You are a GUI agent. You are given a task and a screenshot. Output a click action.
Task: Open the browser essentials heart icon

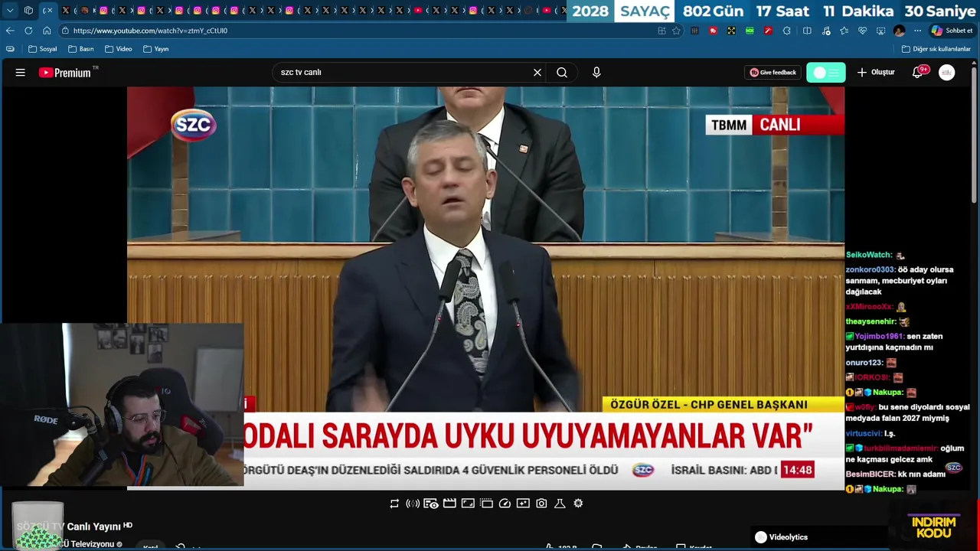862,31
